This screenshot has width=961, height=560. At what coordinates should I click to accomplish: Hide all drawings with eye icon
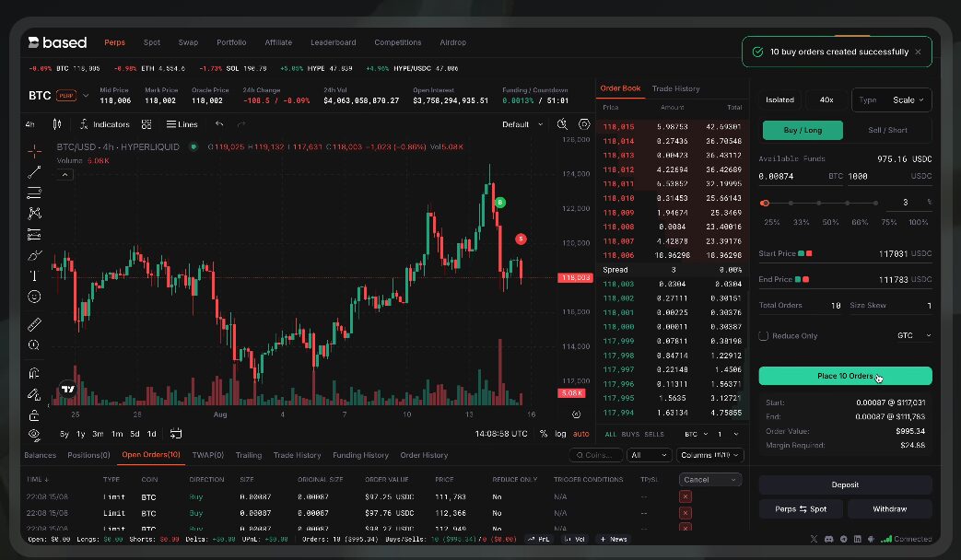pyautogui.click(x=34, y=435)
